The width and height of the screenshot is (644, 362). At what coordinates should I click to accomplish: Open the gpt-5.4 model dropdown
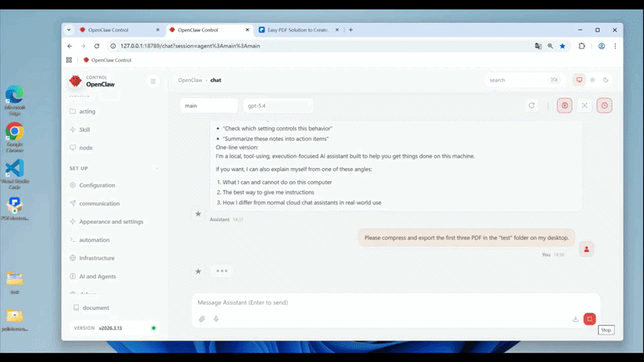pos(278,105)
